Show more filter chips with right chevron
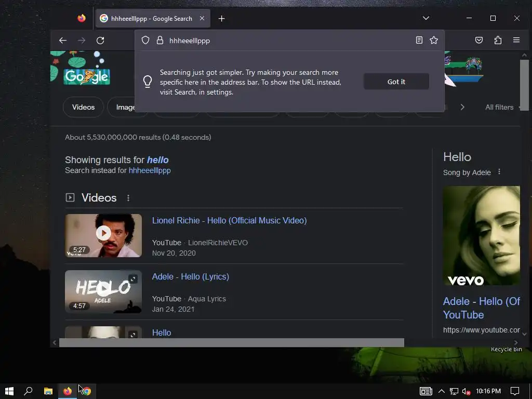This screenshot has width=532, height=399. point(462,107)
